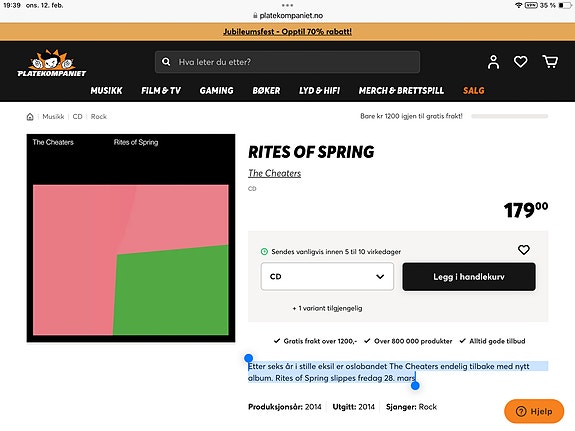Click the search magnifier icon

(x=166, y=62)
